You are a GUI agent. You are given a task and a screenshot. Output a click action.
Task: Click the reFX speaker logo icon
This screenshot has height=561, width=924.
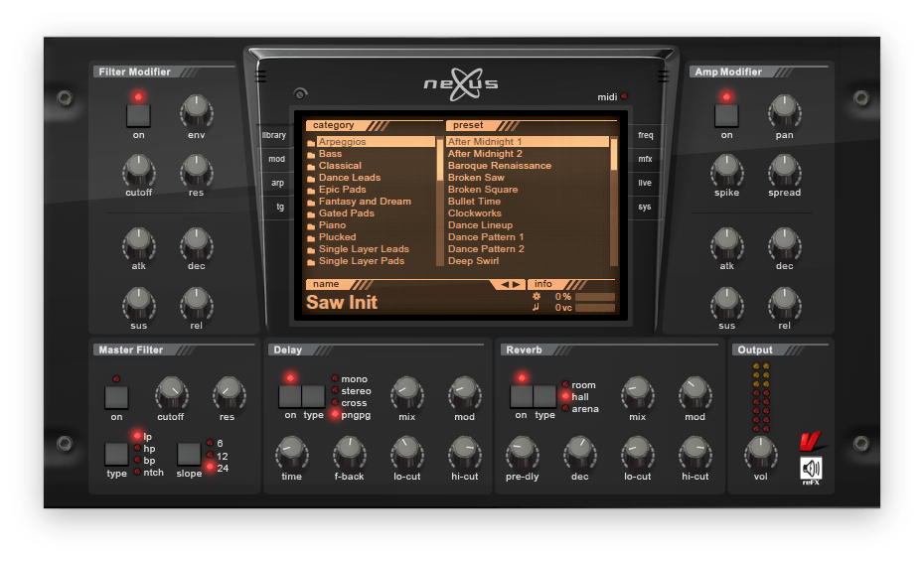point(811,470)
